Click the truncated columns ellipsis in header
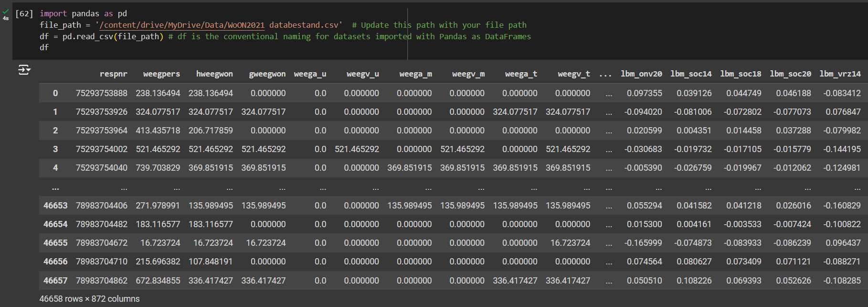The image size is (868, 307). pyautogui.click(x=605, y=74)
